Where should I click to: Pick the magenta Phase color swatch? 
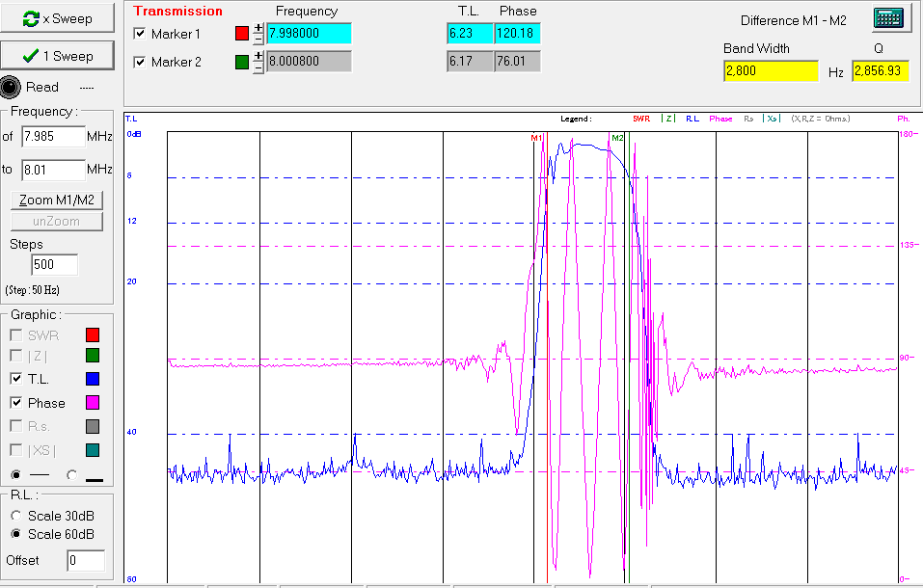[93, 403]
